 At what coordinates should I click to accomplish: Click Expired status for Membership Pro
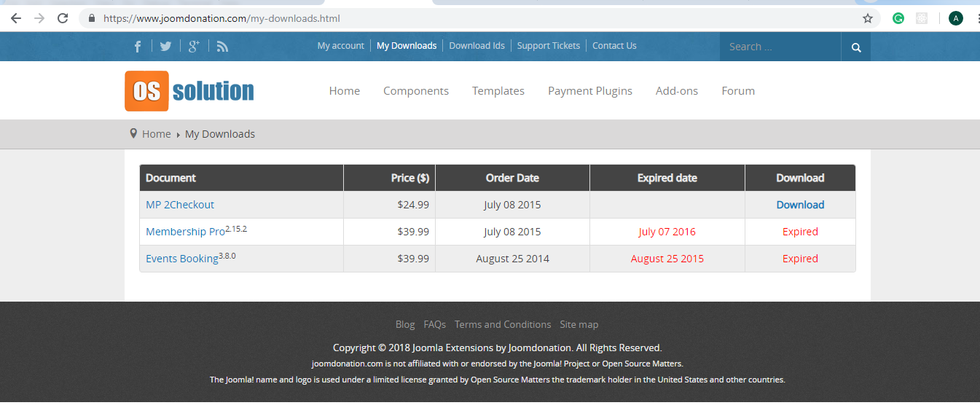[800, 232]
